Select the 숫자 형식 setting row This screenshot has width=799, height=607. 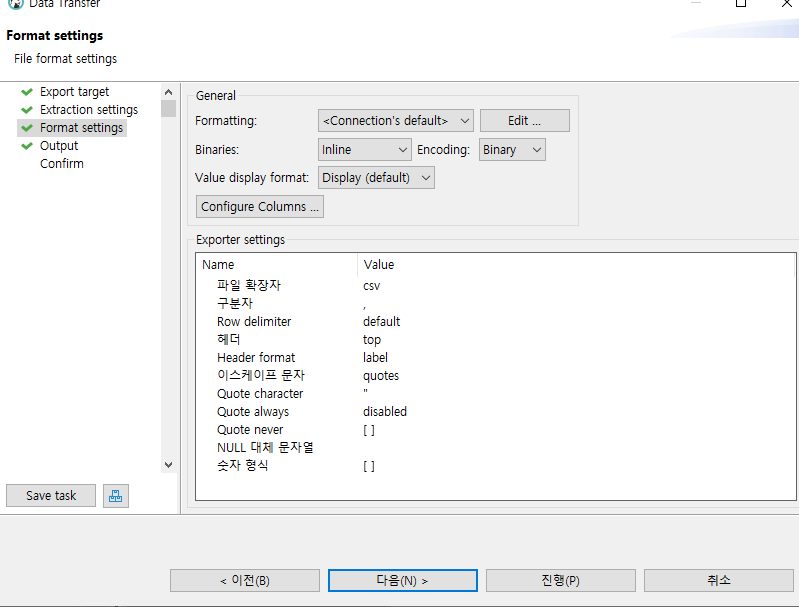tap(495, 466)
